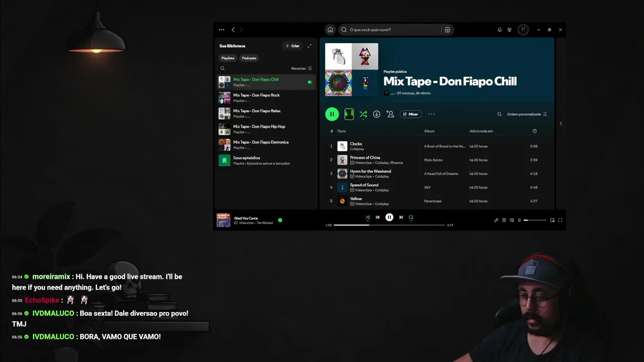This screenshot has width=644, height=362.
Task: Open A Head Full of Dreams album
Action: click(441, 173)
